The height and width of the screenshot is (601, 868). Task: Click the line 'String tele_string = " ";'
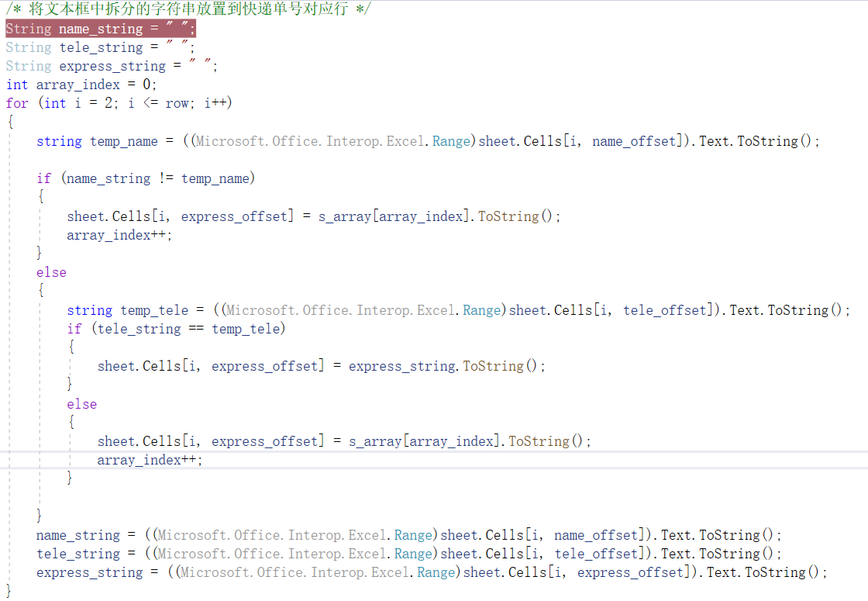(x=100, y=47)
